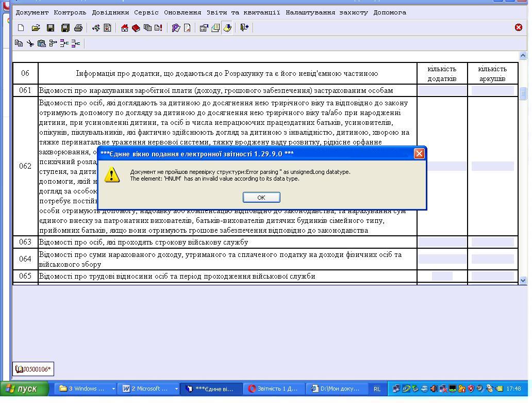Open the Документ menu
This screenshot has height=403, width=532.
[32, 12]
